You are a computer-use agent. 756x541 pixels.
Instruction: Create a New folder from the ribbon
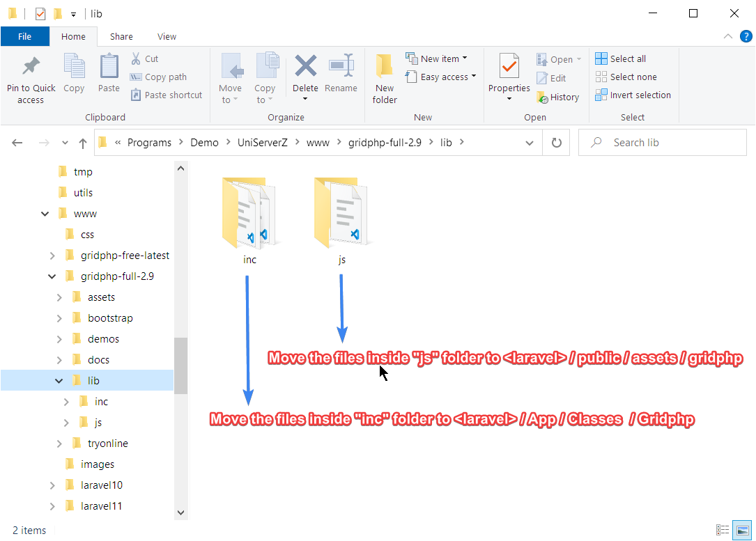click(x=385, y=78)
